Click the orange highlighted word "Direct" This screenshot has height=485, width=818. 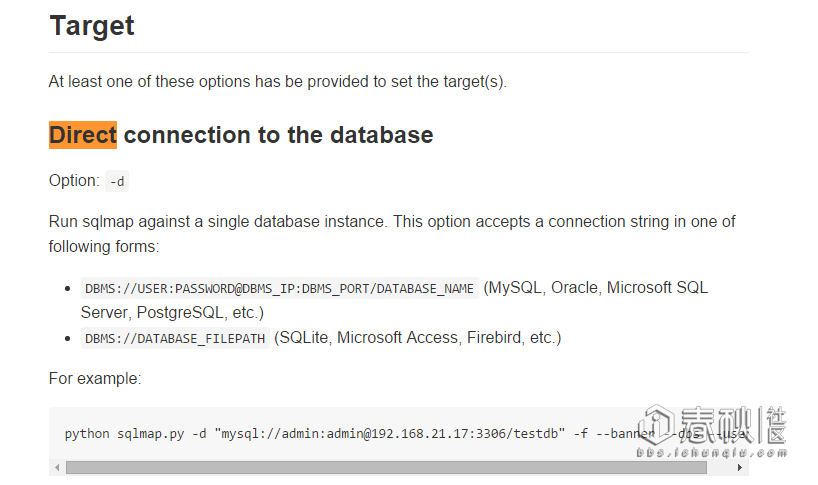coord(83,135)
